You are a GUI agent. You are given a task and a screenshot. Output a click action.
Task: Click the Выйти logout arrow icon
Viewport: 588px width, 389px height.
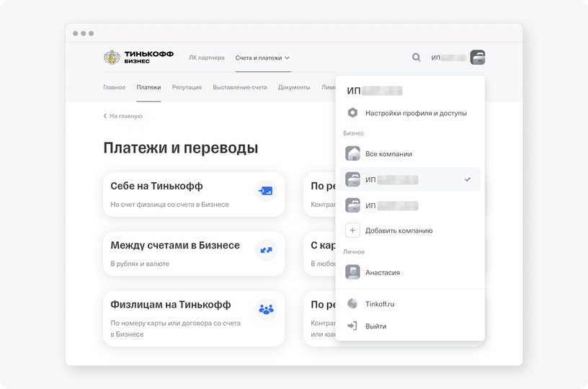tap(352, 326)
